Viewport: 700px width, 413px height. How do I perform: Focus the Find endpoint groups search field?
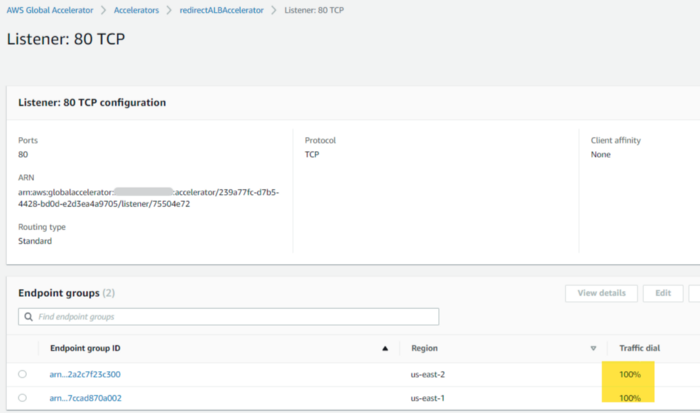coord(229,317)
